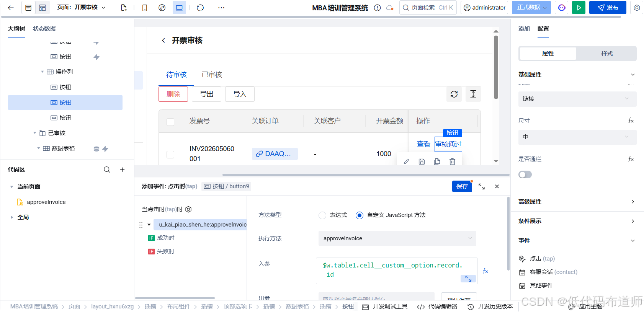
Task: Open the more options ellipsis menu
Action: tap(221, 8)
